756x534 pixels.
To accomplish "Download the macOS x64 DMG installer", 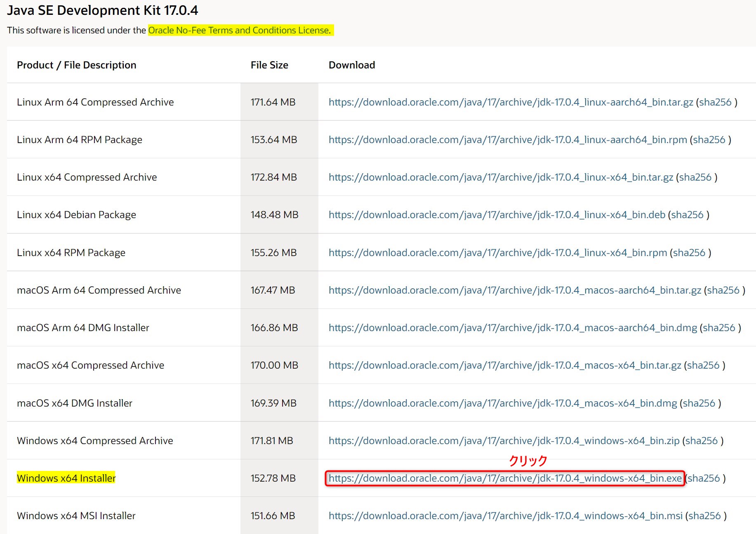I will 503,403.
